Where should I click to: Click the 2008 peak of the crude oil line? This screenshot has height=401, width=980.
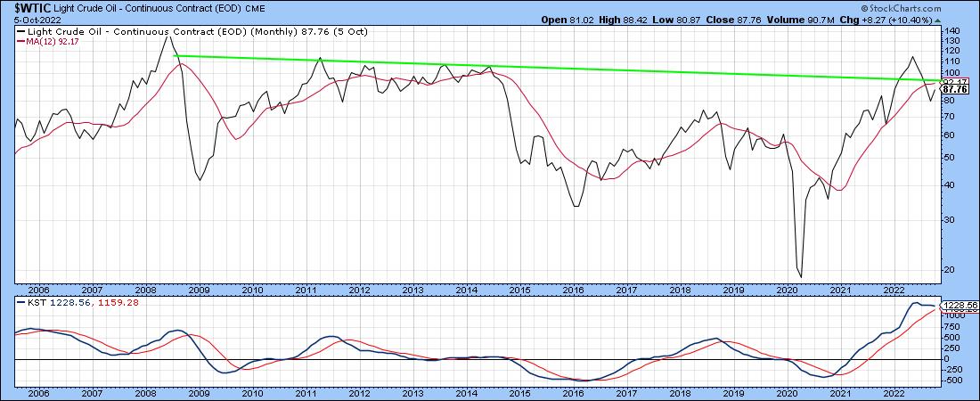[167, 36]
